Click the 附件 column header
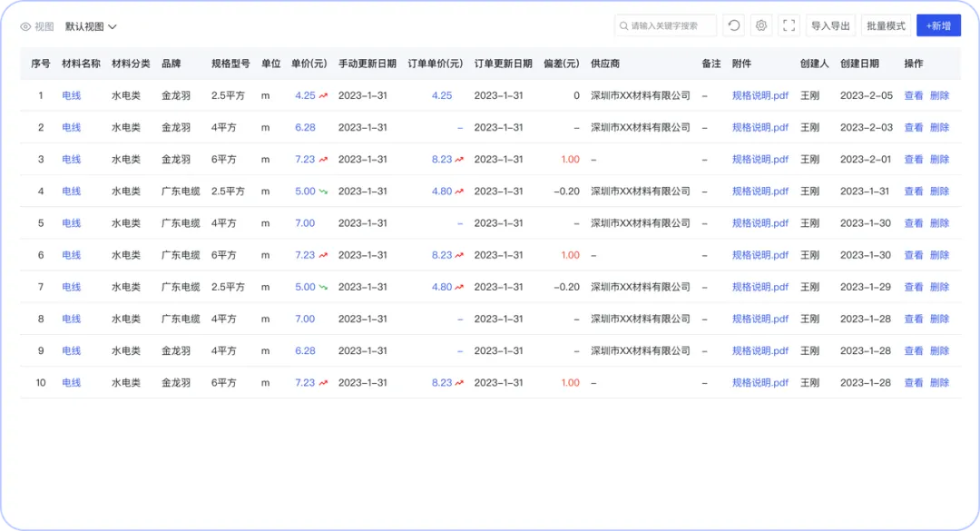Image resolution: width=980 pixels, height=531 pixels. tap(741, 64)
